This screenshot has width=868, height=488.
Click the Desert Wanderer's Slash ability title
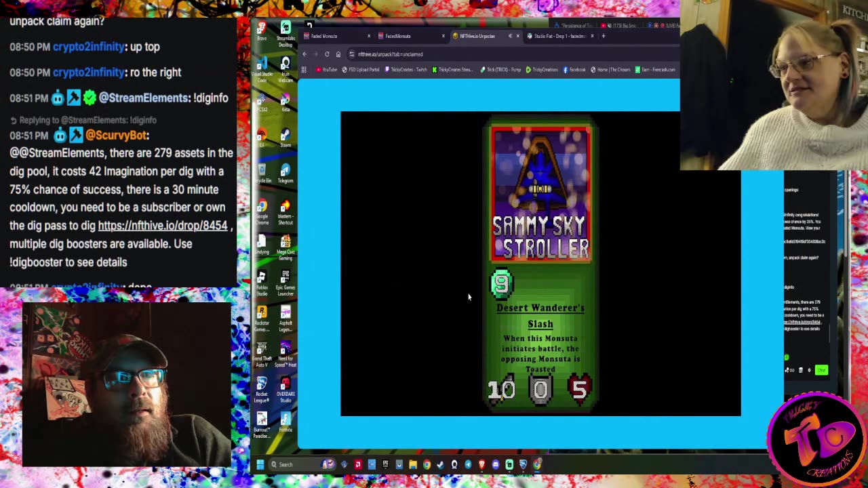coord(540,316)
